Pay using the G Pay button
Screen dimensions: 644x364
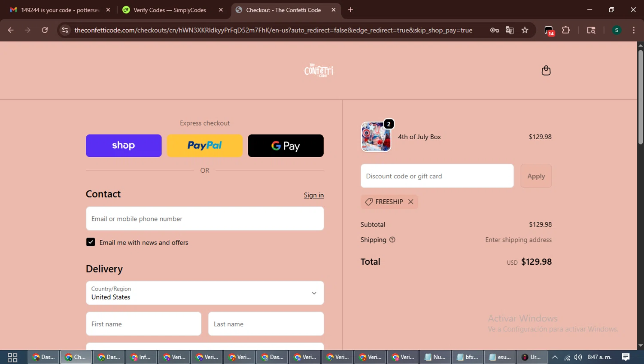286,146
